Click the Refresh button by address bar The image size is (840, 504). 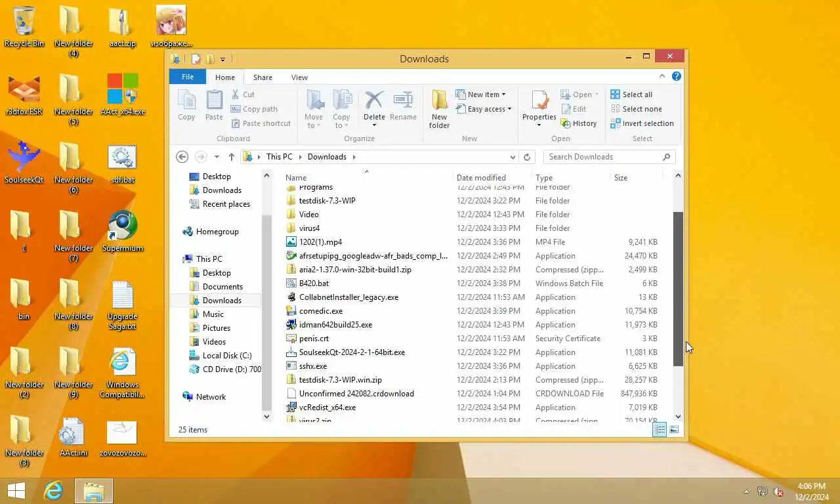pyautogui.click(x=527, y=157)
